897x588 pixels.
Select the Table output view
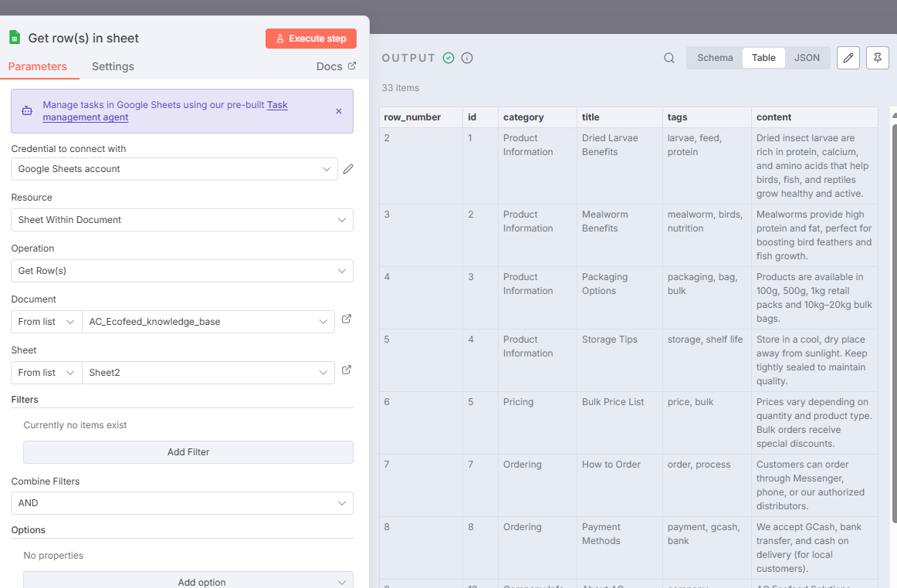pos(763,58)
